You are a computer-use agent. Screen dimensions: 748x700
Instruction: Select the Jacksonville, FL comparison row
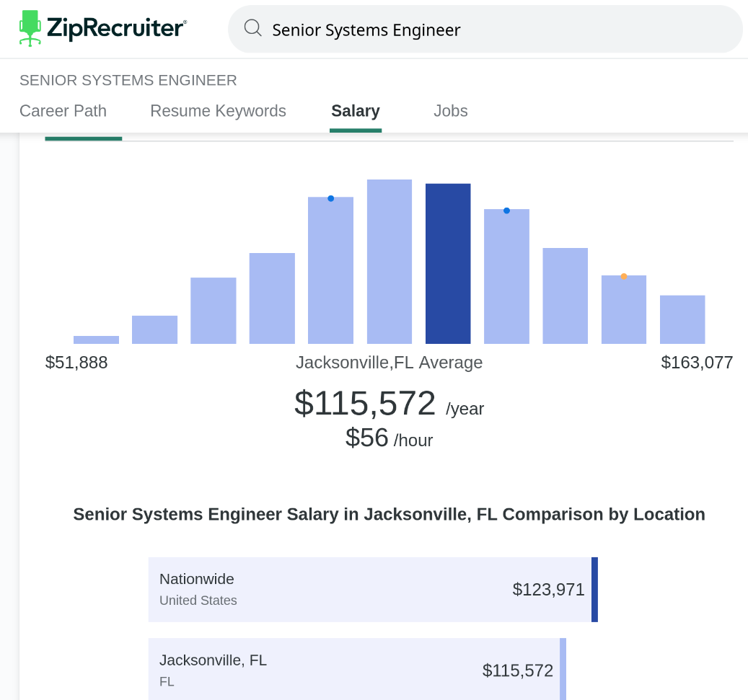(x=357, y=669)
